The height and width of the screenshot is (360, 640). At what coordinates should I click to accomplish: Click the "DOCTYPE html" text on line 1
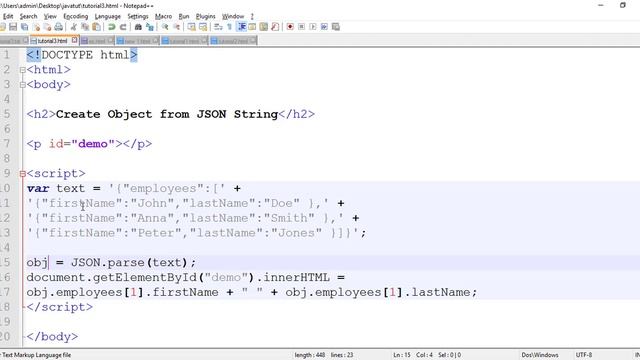tap(85, 55)
